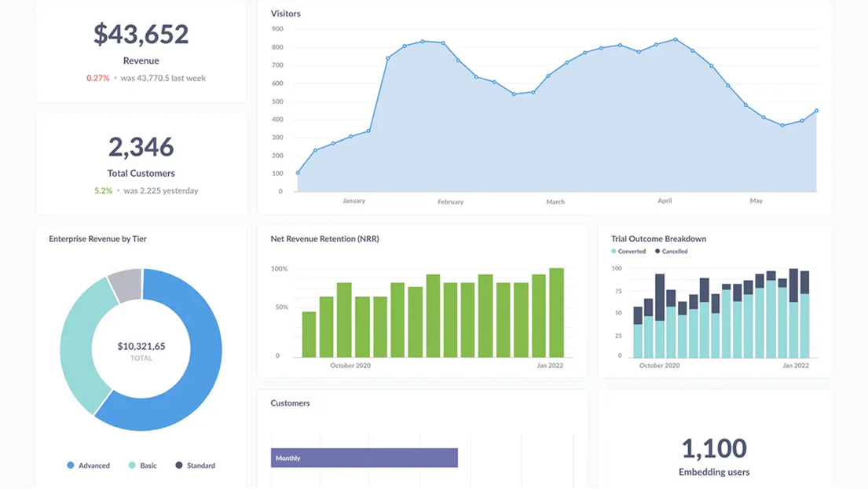Image resolution: width=868 pixels, height=489 pixels.
Task: Click the $43,652 Revenue figure
Action: coord(141,35)
